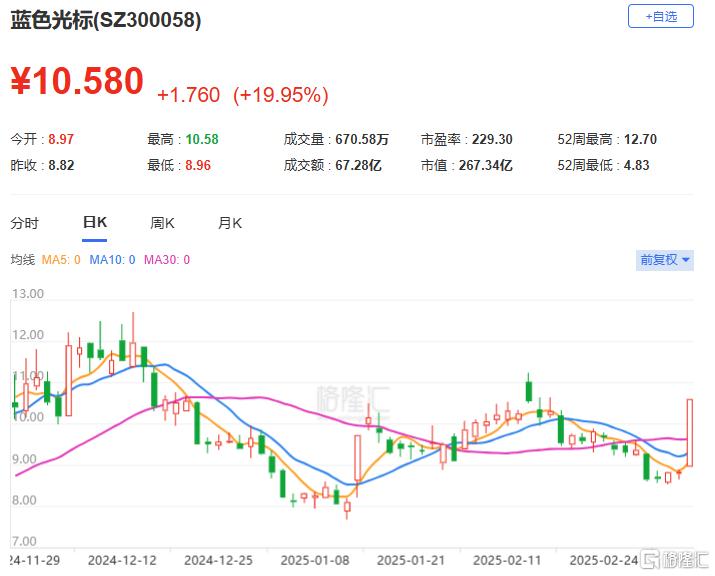Image resolution: width=715 pixels, height=576 pixels.
Task: Click the 成交额 value 67.28亿
Action: (x=358, y=165)
